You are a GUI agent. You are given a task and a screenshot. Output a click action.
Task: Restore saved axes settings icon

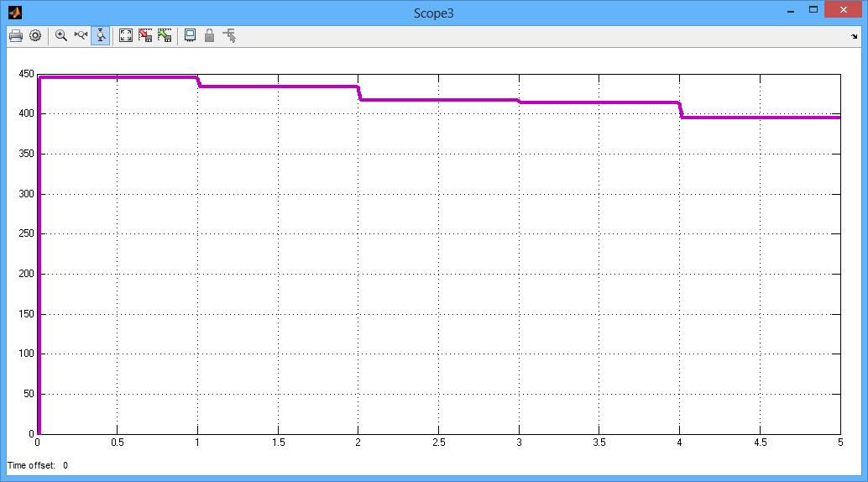click(165, 36)
